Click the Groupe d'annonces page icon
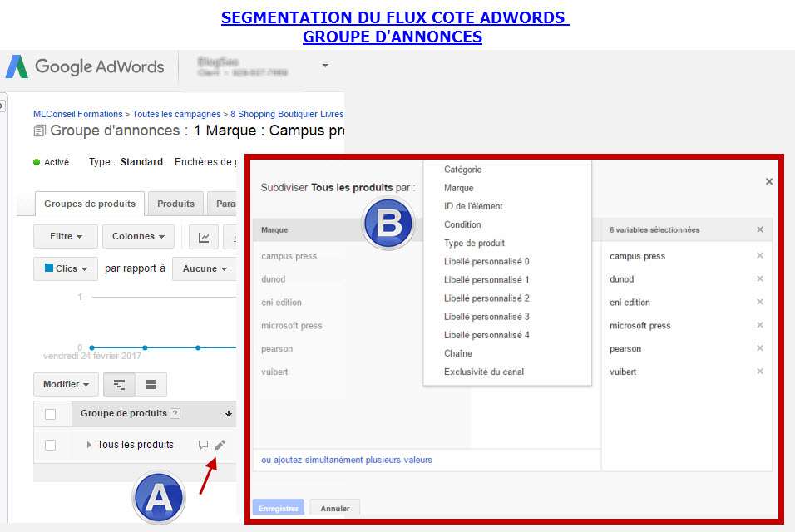Image resolution: width=795 pixels, height=532 pixels. pos(40,131)
